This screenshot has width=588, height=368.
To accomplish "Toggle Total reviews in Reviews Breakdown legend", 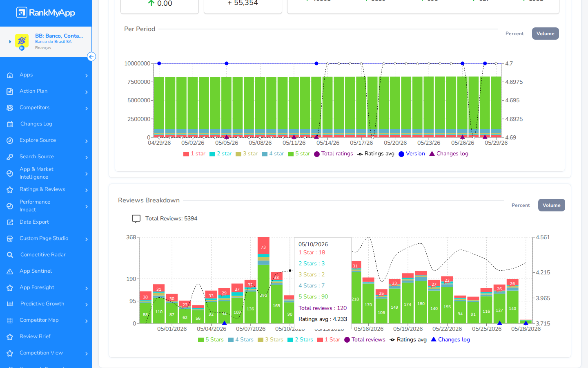I will tap(365, 340).
